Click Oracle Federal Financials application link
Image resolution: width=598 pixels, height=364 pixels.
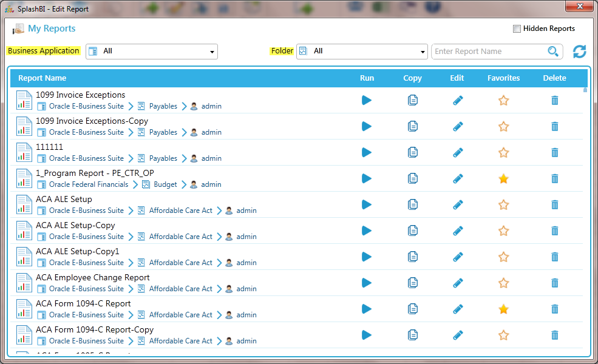click(x=89, y=184)
